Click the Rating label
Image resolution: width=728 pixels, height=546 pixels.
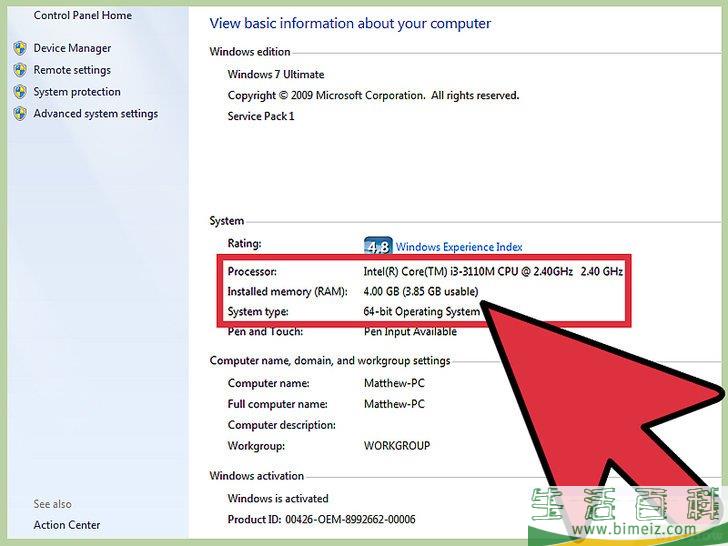pyautogui.click(x=245, y=244)
